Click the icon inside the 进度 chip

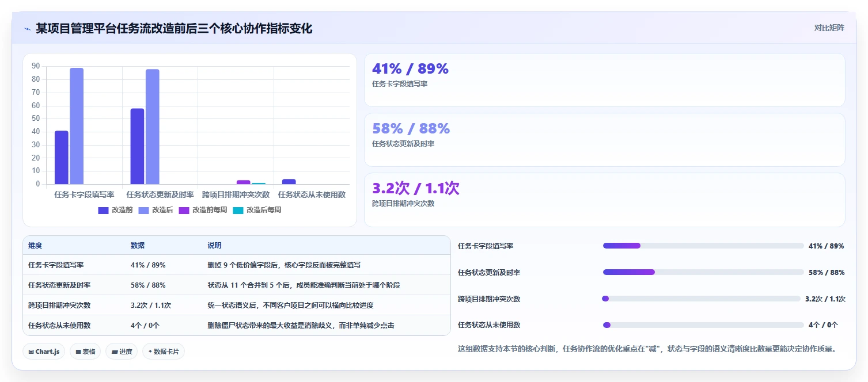click(115, 352)
